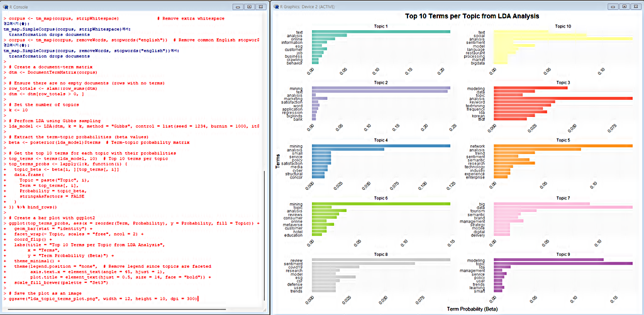Screen dimensions: 644x315
Task: Click the 'network' term in Topic 5
Action: 478,146
